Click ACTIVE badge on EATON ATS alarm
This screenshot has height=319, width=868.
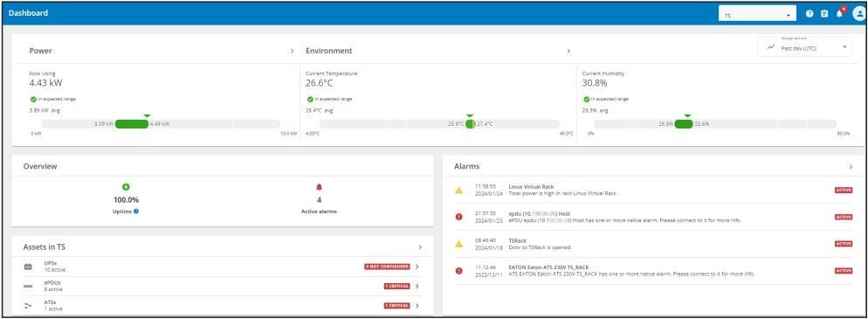click(843, 271)
